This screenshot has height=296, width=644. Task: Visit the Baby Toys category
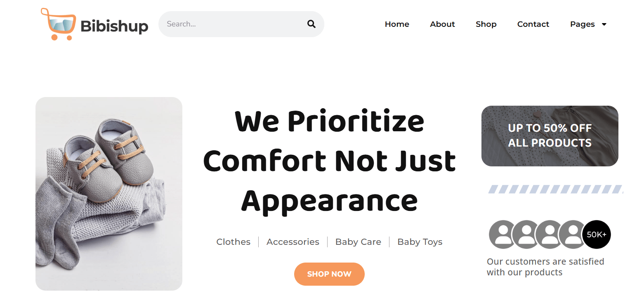coord(420,242)
